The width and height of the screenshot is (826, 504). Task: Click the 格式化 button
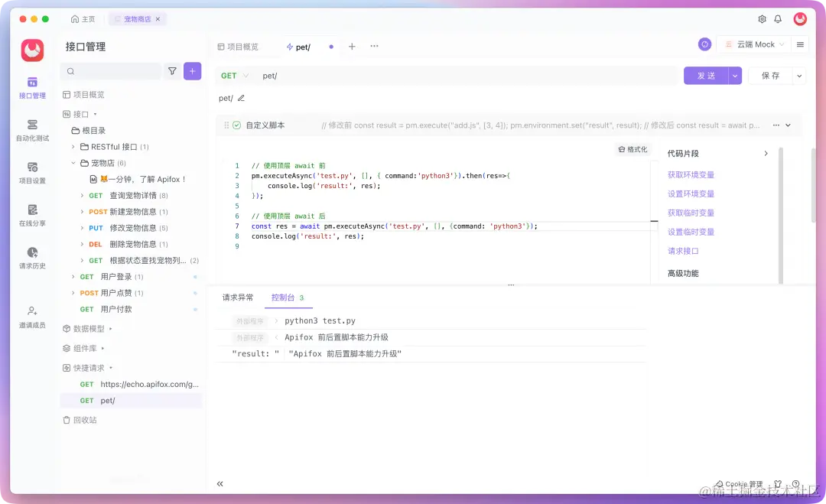tap(633, 150)
